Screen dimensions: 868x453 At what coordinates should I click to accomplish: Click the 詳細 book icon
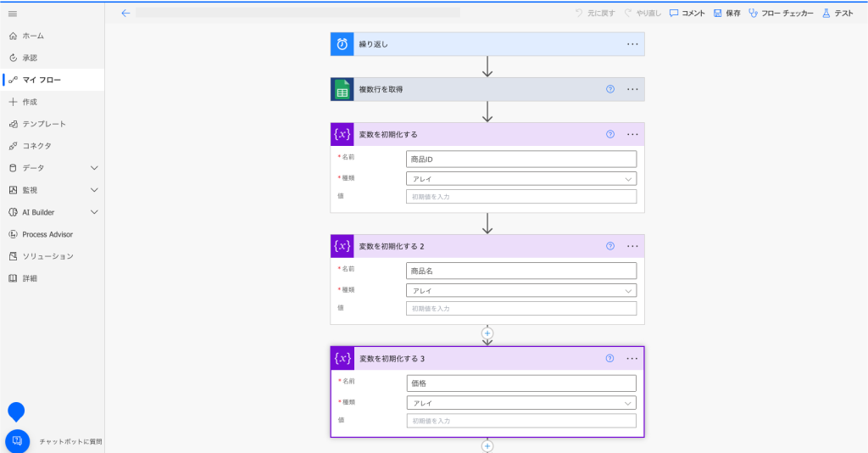13,278
